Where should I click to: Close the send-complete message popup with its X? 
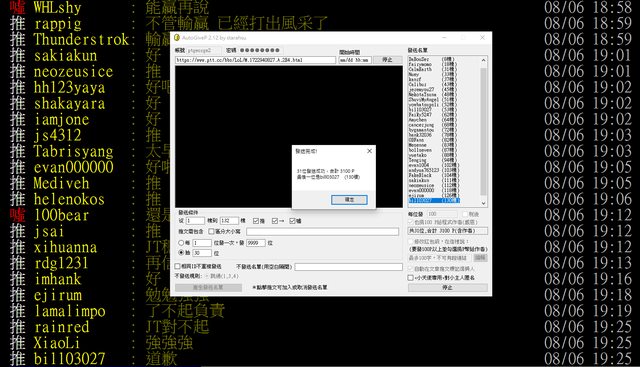pyautogui.click(x=369, y=151)
